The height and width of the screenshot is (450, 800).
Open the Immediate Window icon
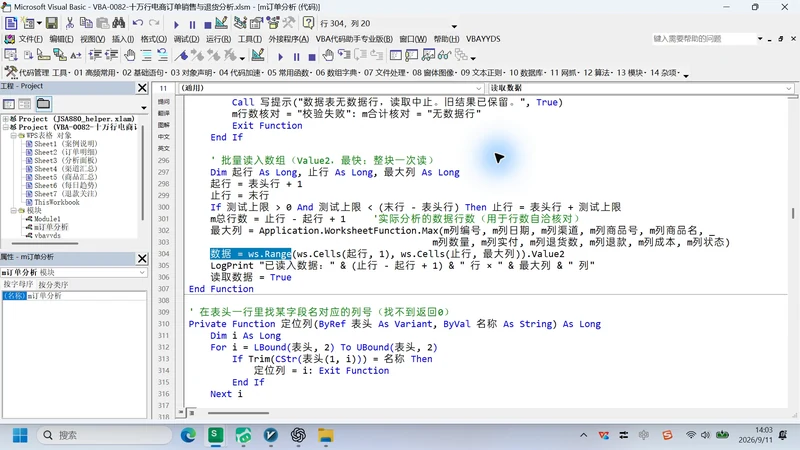[411, 55]
